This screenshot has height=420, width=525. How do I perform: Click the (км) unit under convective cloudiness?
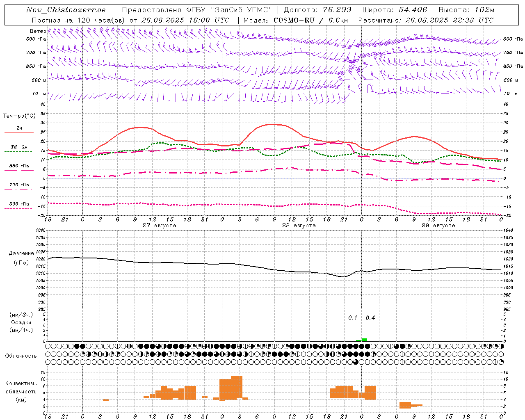pyautogui.click(x=21, y=399)
